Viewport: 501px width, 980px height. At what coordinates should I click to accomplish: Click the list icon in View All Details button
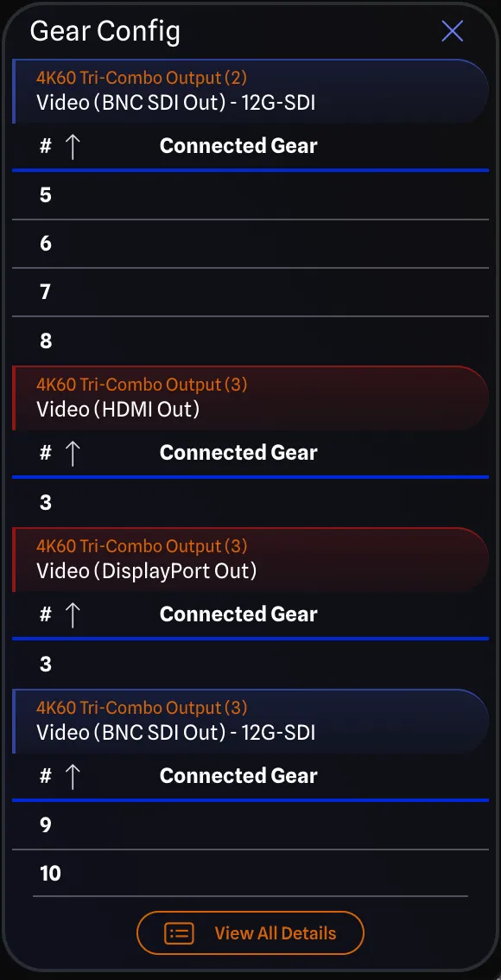(x=178, y=933)
